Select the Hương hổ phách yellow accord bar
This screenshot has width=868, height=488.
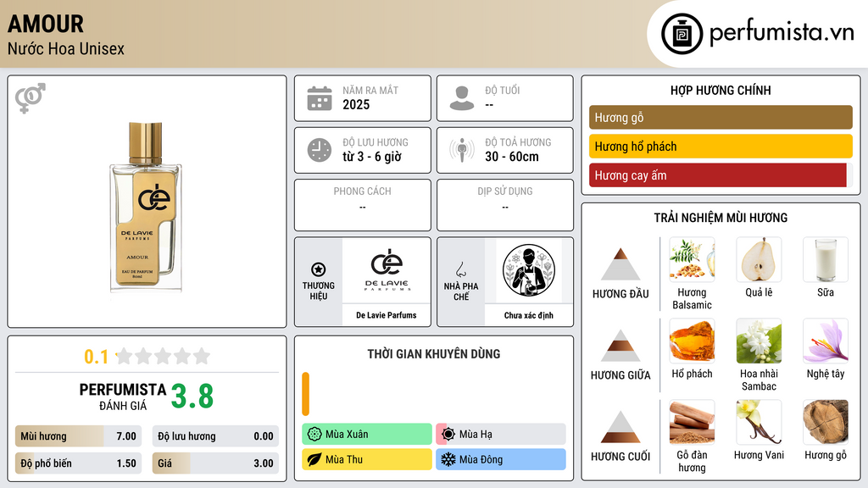pos(721,146)
